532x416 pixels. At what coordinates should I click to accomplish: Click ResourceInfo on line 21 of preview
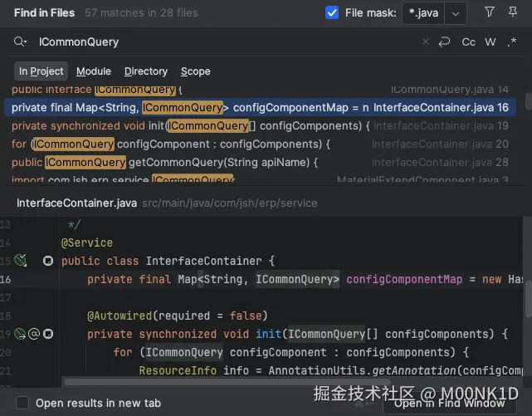[x=178, y=370]
